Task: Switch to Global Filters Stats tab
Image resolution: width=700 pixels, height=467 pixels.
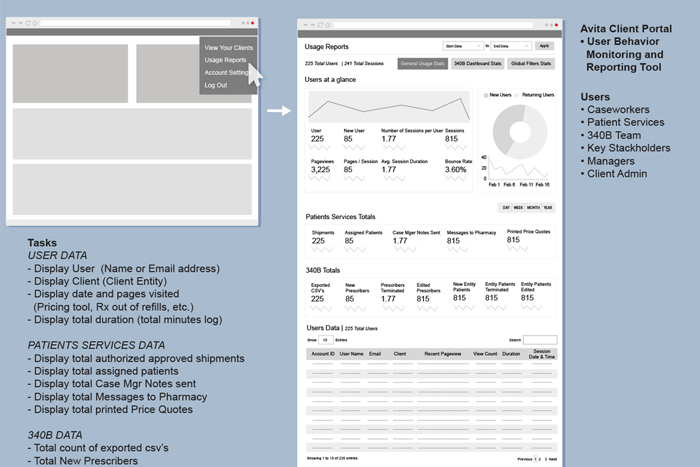Action: [x=531, y=63]
